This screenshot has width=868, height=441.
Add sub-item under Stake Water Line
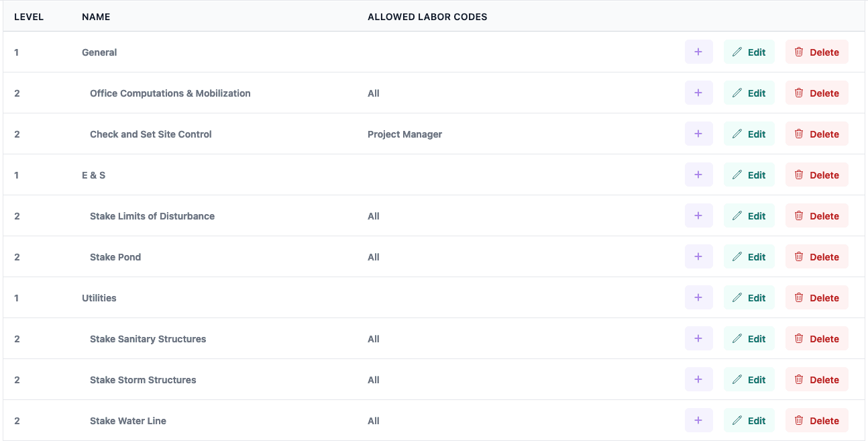698,421
